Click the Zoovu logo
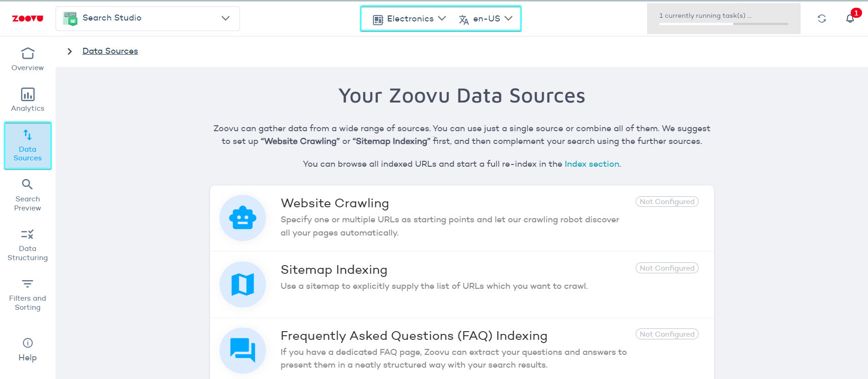868x379 pixels. [x=27, y=19]
